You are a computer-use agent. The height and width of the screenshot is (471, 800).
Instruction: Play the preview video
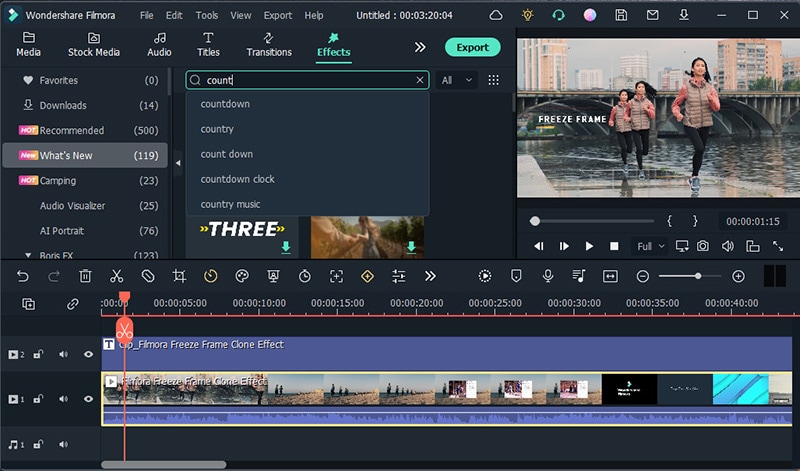(x=589, y=246)
